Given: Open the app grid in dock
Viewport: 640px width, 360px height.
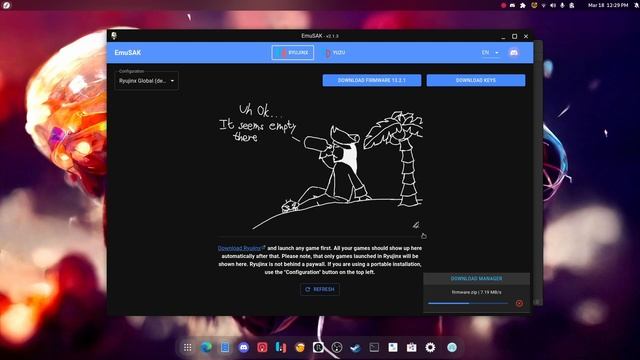Looking at the screenshot, I should pyautogui.click(x=187, y=347).
